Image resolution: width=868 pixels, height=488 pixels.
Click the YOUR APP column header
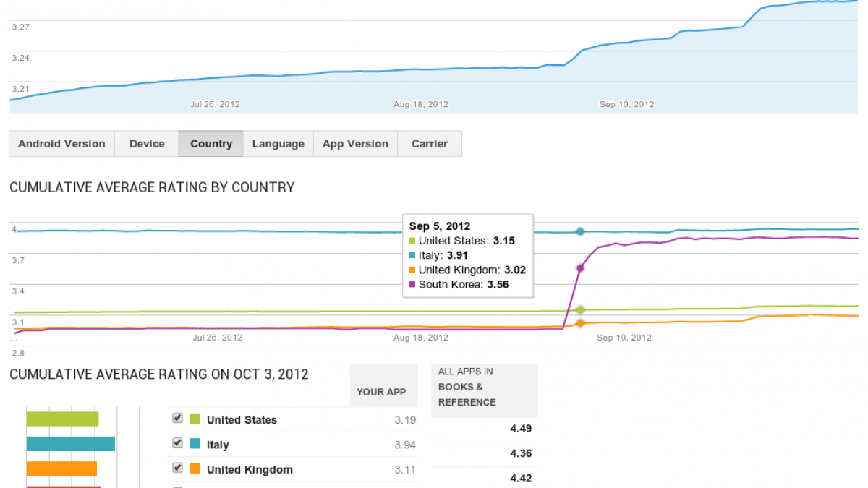click(381, 392)
